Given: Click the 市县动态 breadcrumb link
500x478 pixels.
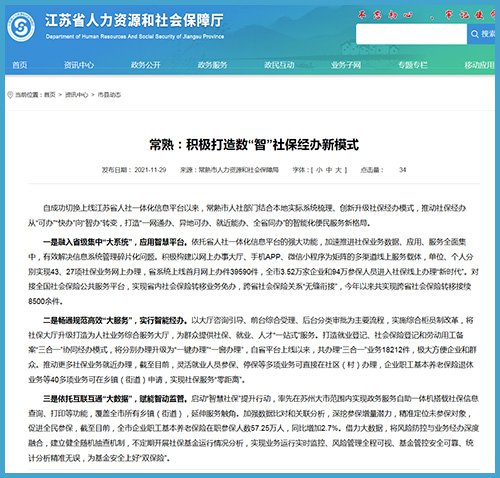Looking at the screenshot, I should [109, 95].
